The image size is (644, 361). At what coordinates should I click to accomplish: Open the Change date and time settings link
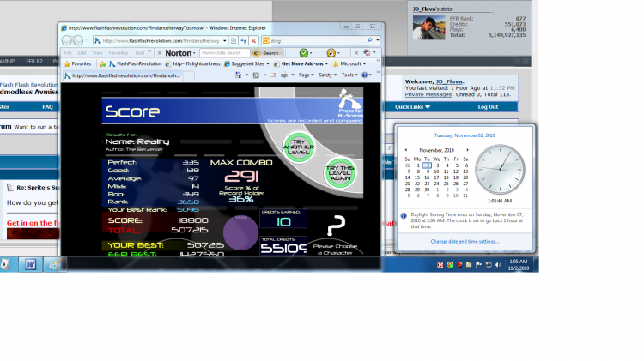click(465, 242)
